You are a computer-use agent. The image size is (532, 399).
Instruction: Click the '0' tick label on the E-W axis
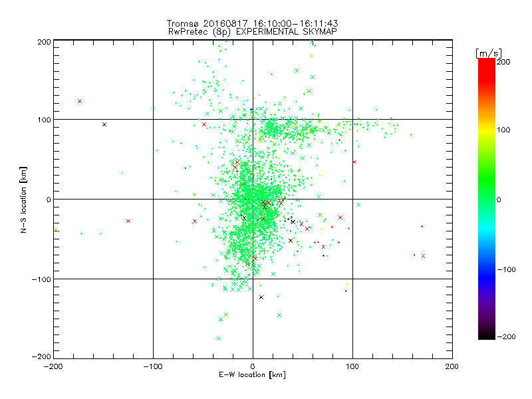[253, 366]
